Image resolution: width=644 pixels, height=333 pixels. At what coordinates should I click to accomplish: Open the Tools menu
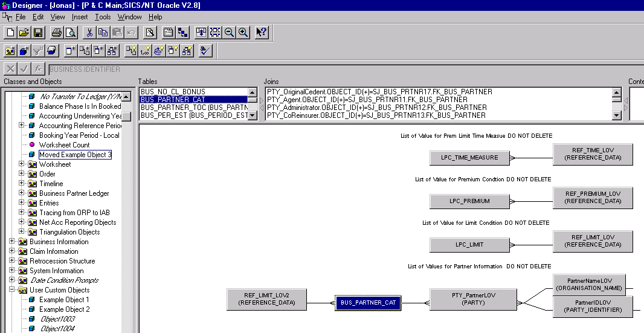point(103,17)
